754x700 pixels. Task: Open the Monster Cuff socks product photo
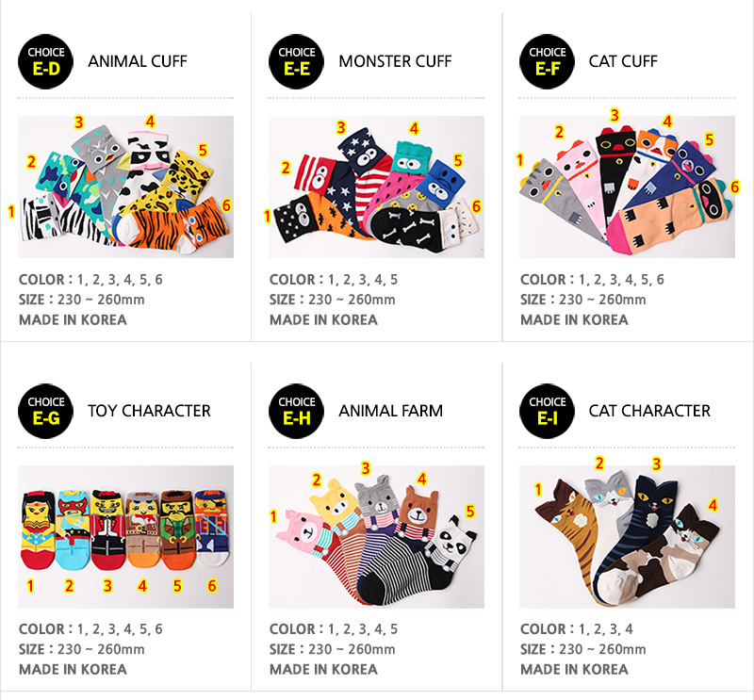pyautogui.click(x=376, y=187)
